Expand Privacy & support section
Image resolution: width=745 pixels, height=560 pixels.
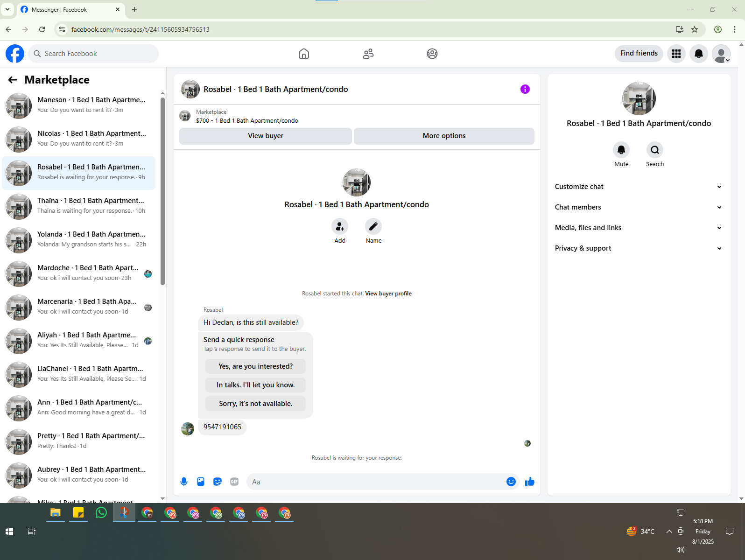point(639,248)
